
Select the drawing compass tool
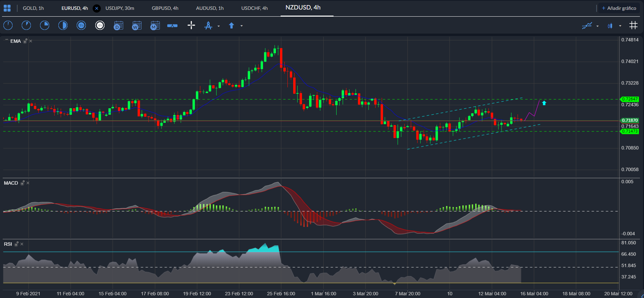(x=208, y=25)
